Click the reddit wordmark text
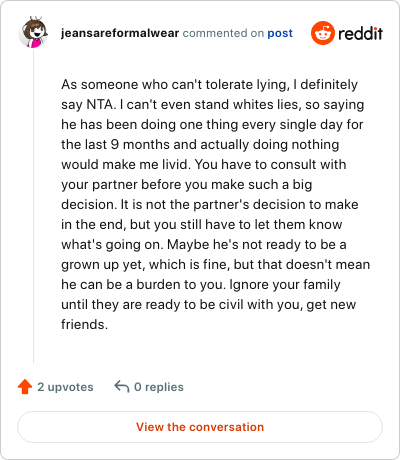 [x=360, y=33]
